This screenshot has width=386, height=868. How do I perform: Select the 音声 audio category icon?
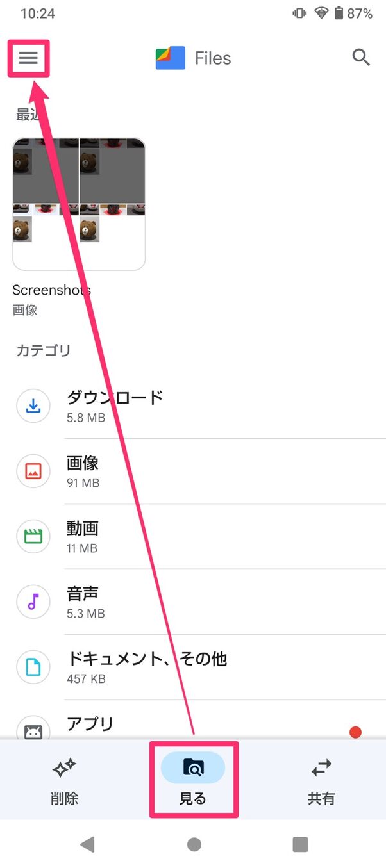[x=33, y=602]
